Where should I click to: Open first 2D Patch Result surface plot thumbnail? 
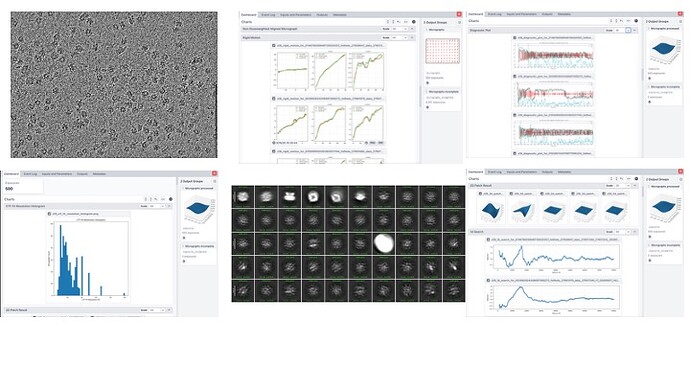click(490, 210)
